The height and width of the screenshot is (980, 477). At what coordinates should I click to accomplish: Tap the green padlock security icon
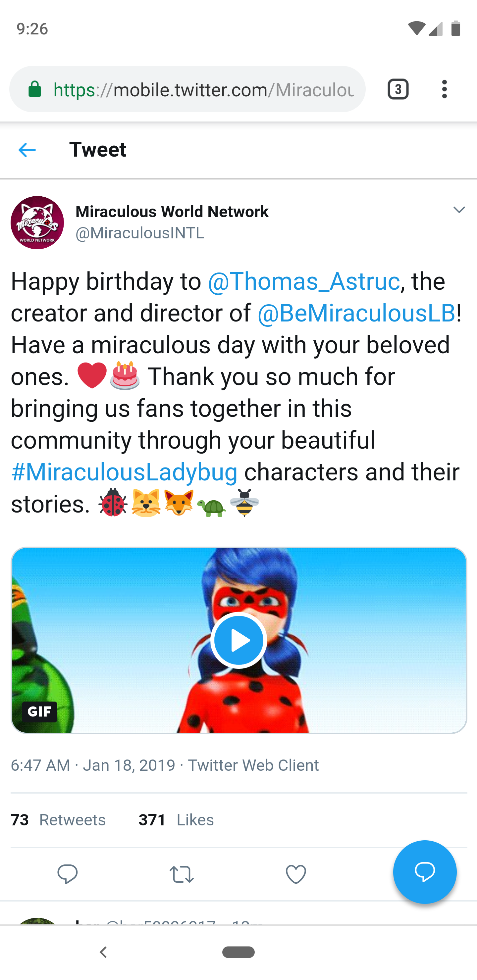point(35,89)
